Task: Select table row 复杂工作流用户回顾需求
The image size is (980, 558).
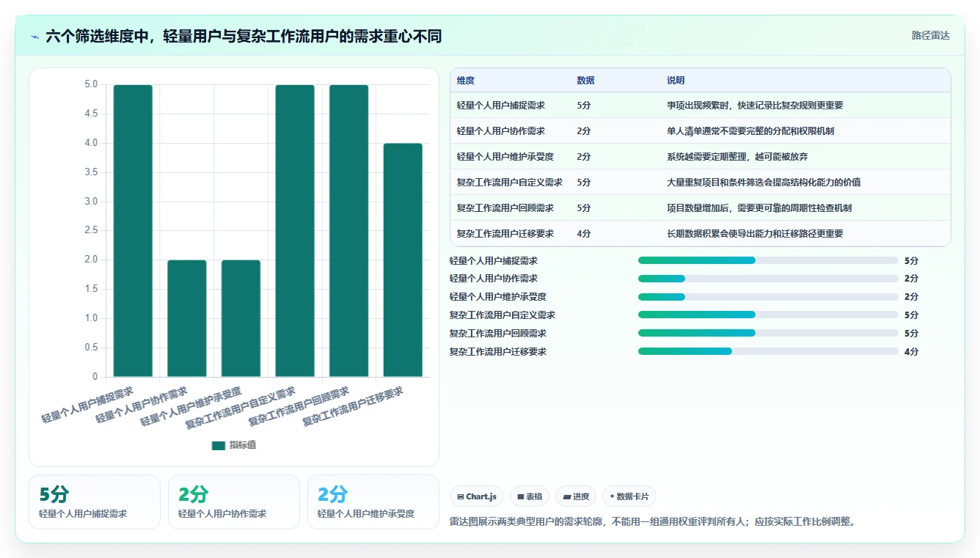Action: point(700,208)
